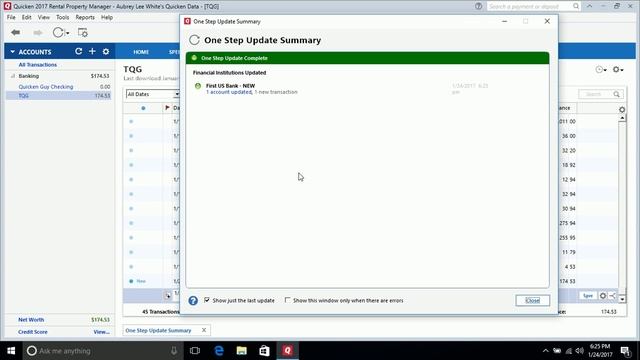The height and width of the screenshot is (360, 640).
Task: Click the forward navigation arrow in the toolbar
Action: coord(38,33)
